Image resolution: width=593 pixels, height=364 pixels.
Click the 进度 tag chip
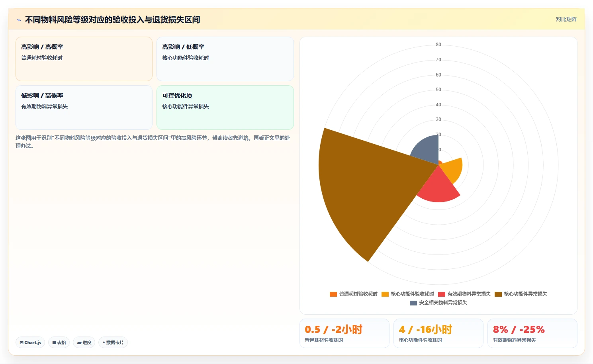[x=84, y=342]
